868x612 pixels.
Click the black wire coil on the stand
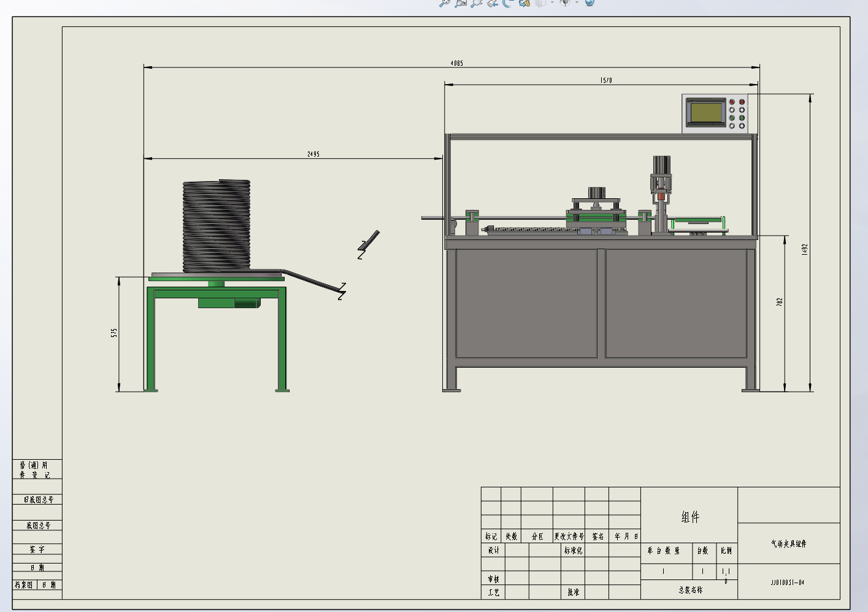[217, 225]
